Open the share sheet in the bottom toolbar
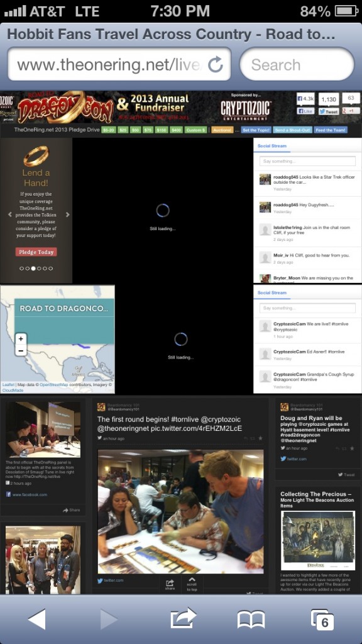 [x=183, y=618]
